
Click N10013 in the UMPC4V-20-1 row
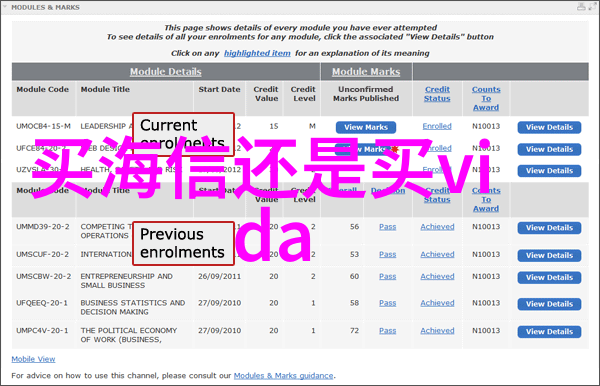click(486, 331)
